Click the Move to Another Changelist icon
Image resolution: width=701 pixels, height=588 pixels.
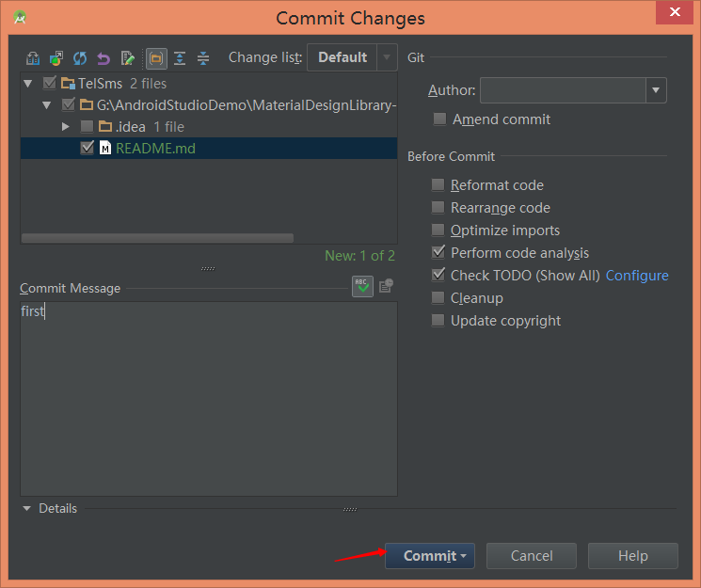tap(56, 58)
